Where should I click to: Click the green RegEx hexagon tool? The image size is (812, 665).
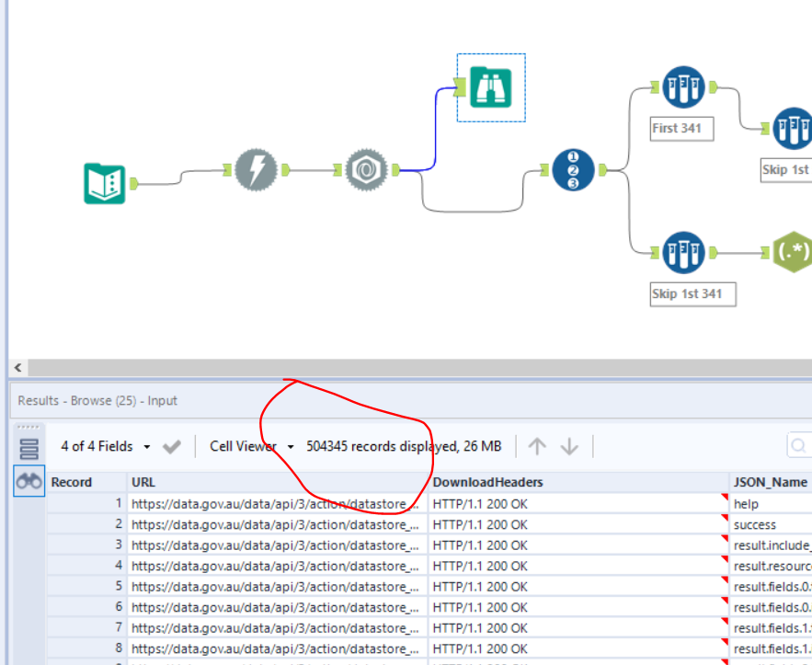click(x=793, y=252)
